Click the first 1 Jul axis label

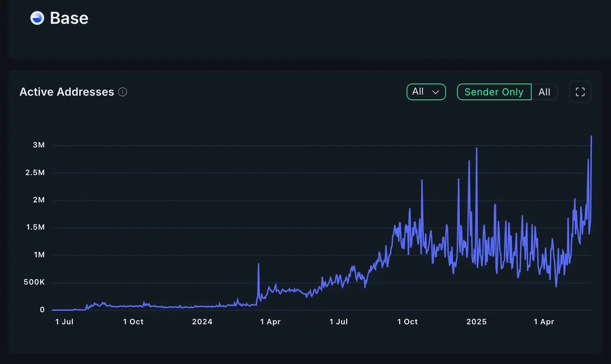(x=65, y=322)
